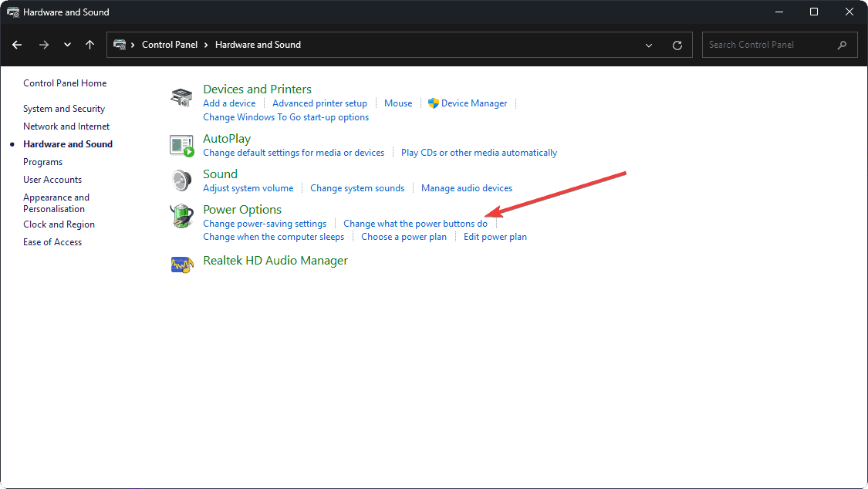The image size is (868, 489).
Task: Open Change what the power buttons do
Action: pos(414,223)
